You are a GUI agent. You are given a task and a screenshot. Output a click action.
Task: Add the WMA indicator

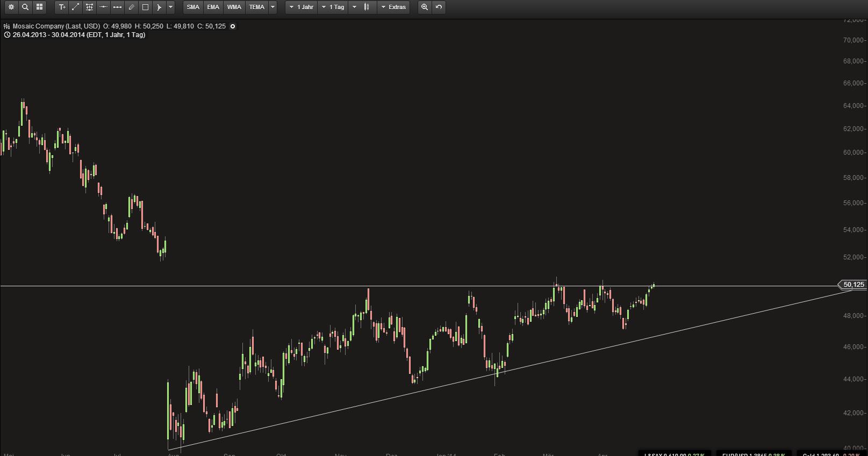(x=234, y=7)
